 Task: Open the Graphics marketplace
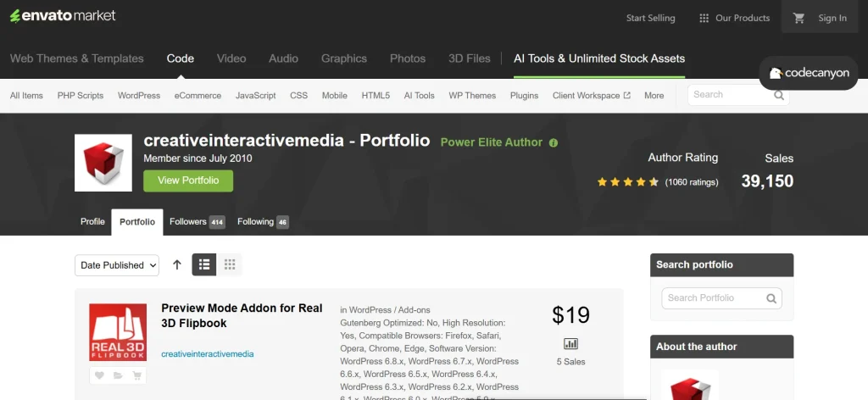pyautogui.click(x=344, y=58)
